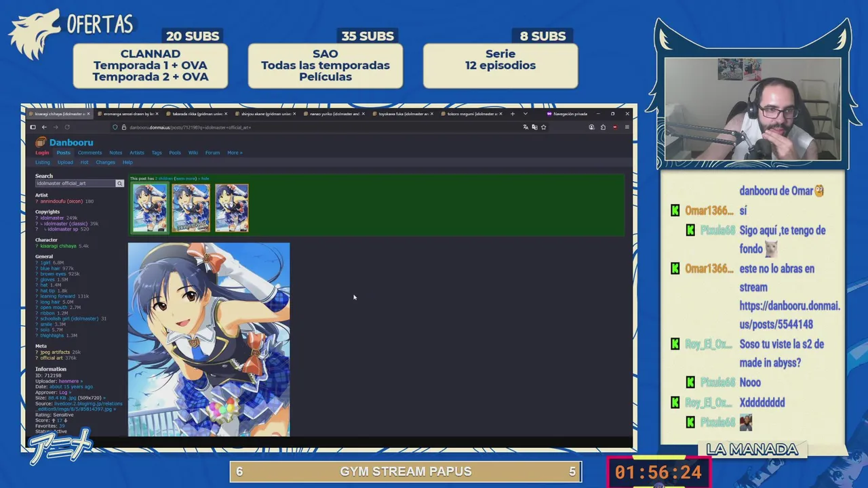Click the Danbooru logo icon
Image resolution: width=868 pixels, height=488 pixels.
[x=41, y=142]
